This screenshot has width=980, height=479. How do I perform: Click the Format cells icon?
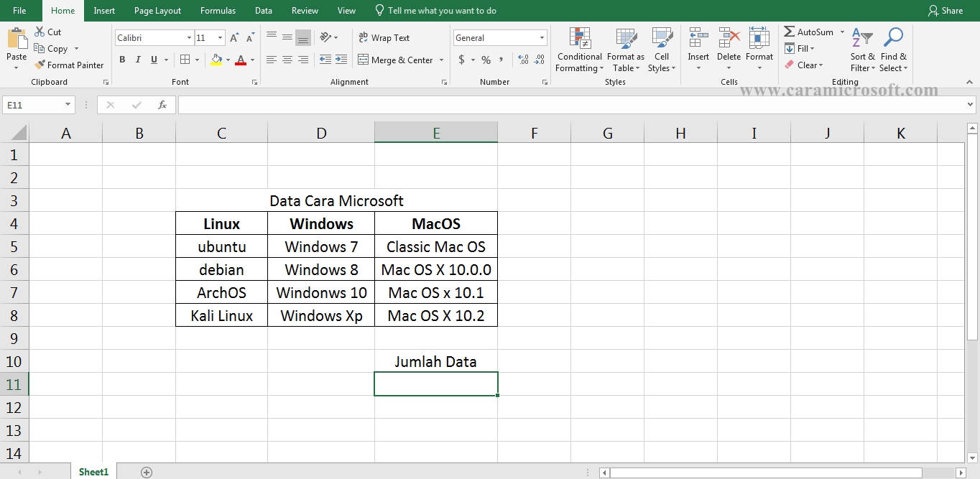[759, 37]
